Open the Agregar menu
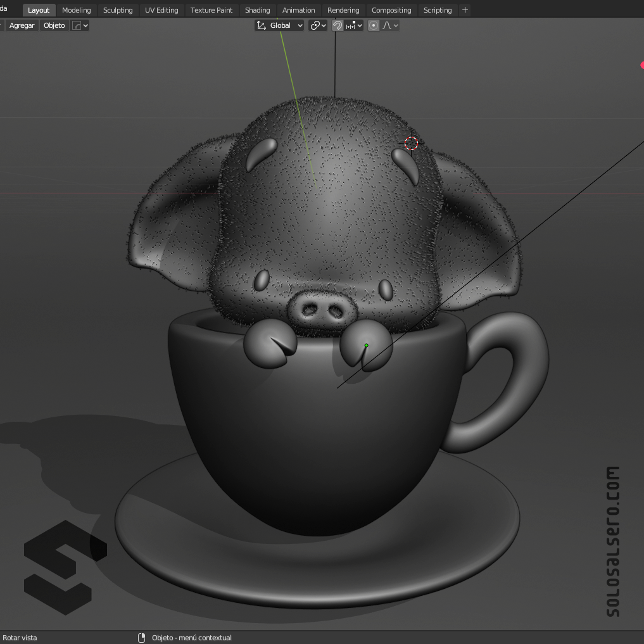Image resolution: width=644 pixels, height=644 pixels. pos(22,25)
